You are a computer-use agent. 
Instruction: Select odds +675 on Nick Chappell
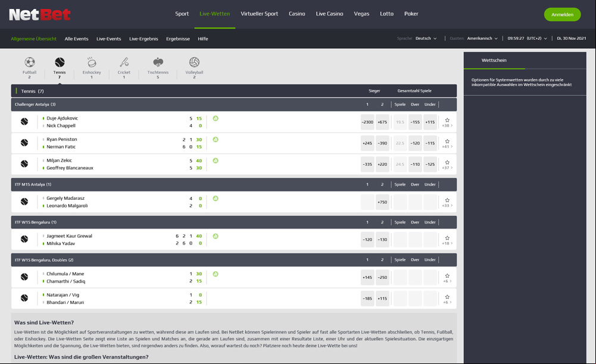point(382,122)
